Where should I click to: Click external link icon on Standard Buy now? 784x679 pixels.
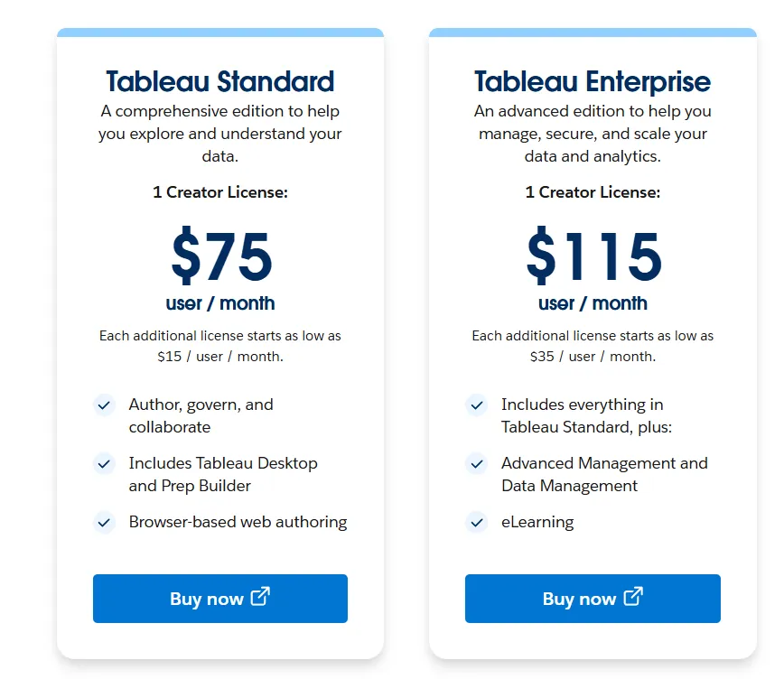260,597
